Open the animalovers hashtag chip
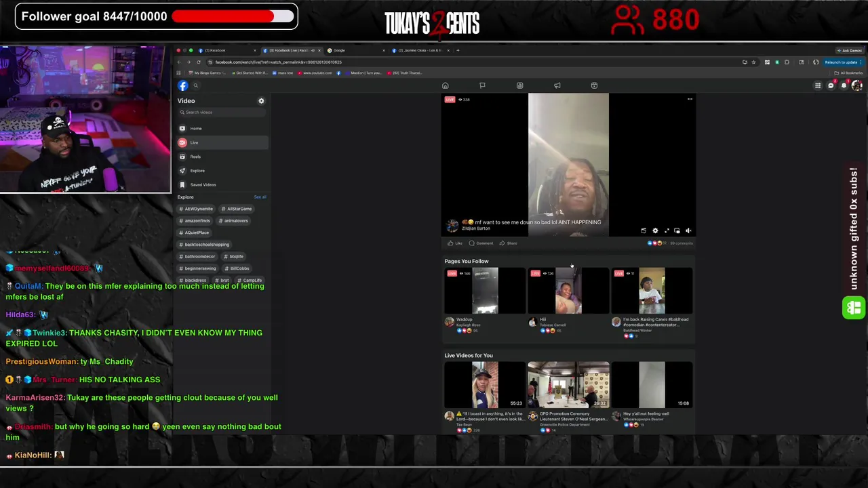Viewport: 868px width, 488px height. pos(234,221)
